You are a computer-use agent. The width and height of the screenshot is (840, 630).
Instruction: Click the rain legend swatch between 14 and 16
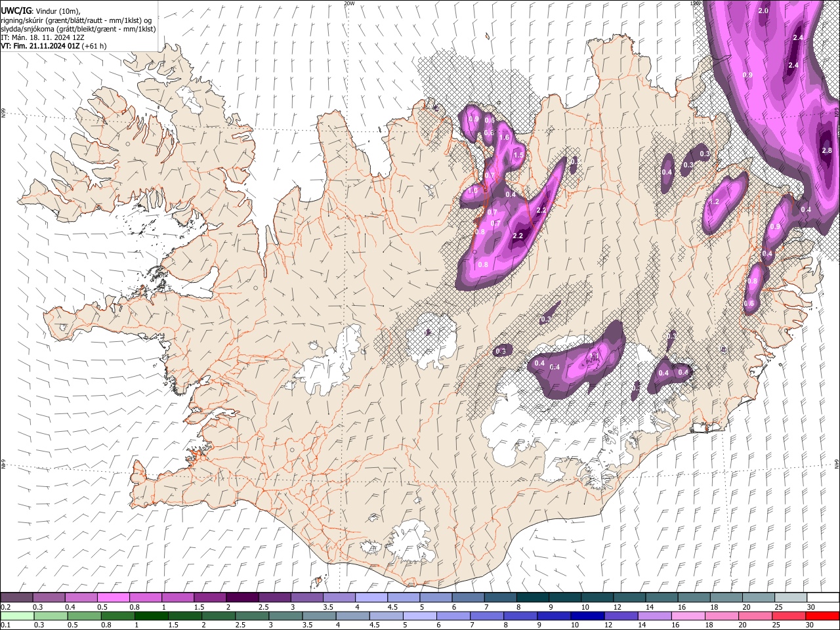pos(655,616)
